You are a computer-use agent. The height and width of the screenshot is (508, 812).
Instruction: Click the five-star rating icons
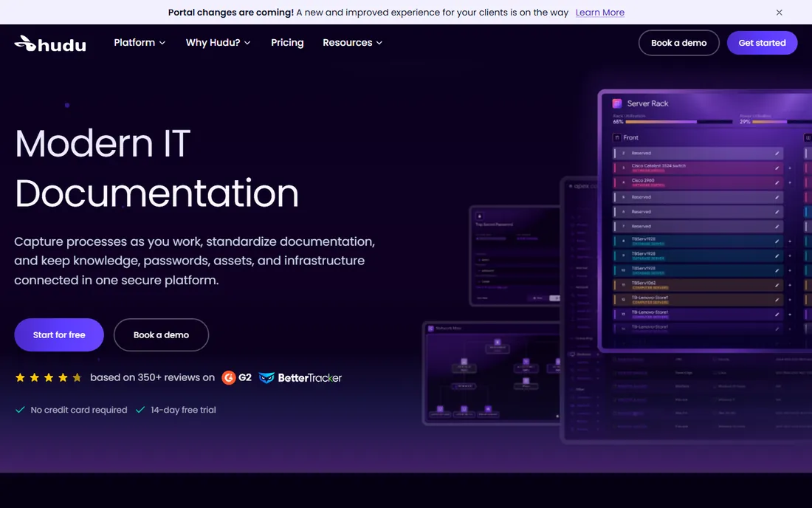click(49, 377)
